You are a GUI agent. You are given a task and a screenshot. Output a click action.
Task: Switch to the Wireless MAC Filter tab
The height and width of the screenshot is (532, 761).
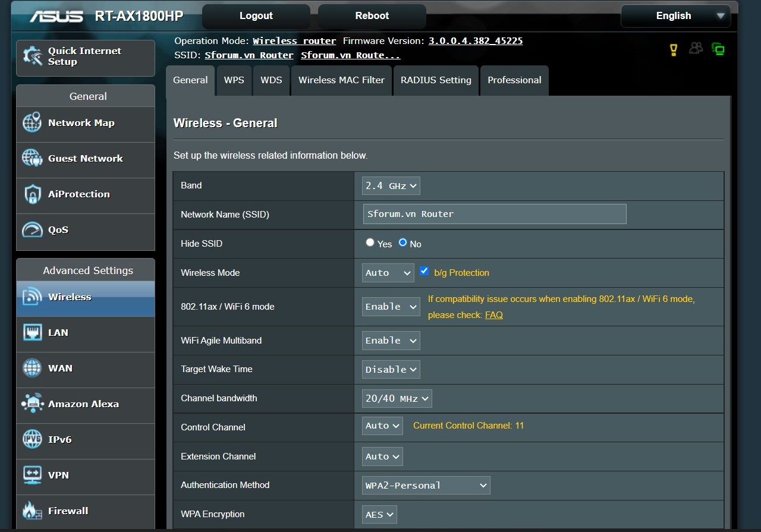point(341,80)
